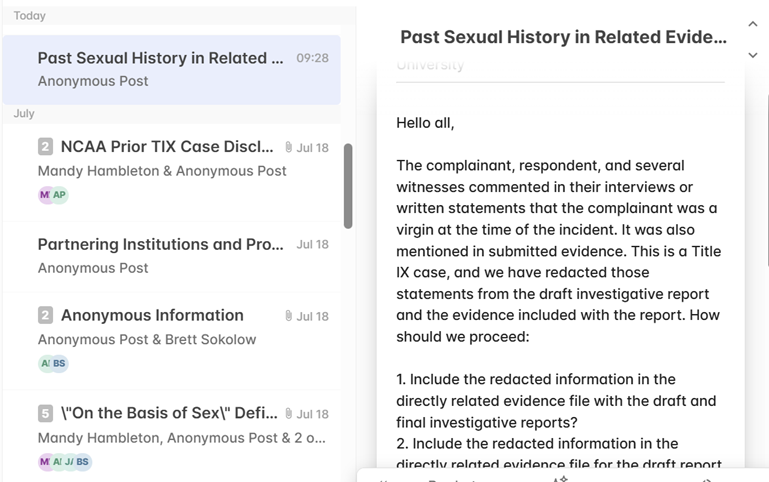Click the BS avatar under Anonymous Information
The height and width of the screenshot is (482, 769).
click(x=60, y=364)
